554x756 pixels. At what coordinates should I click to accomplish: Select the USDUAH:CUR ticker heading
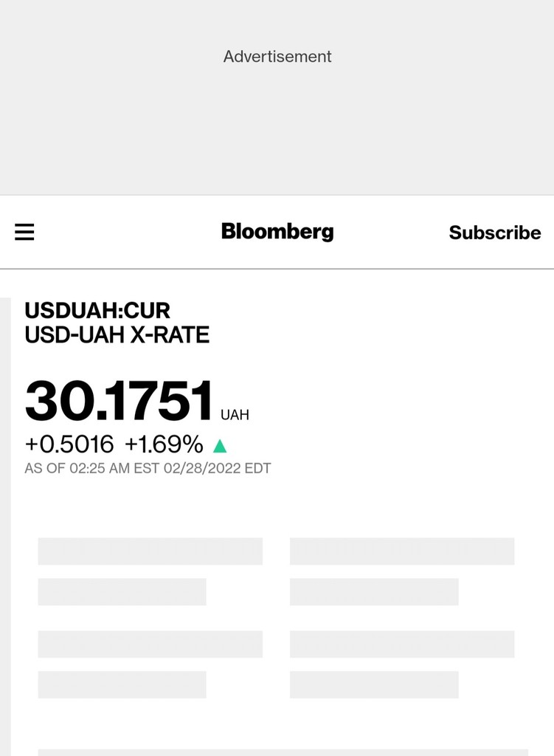click(x=97, y=310)
